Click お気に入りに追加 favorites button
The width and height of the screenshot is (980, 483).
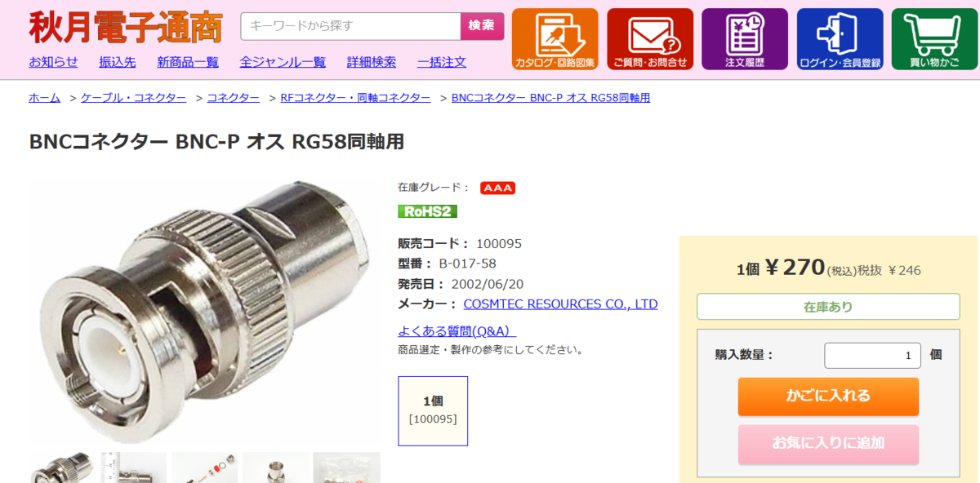point(828,444)
